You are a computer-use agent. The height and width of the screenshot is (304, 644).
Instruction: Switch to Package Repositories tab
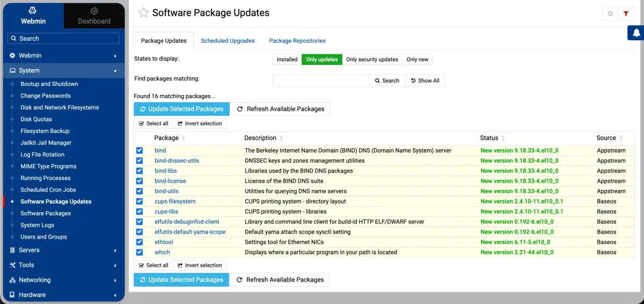tap(297, 41)
